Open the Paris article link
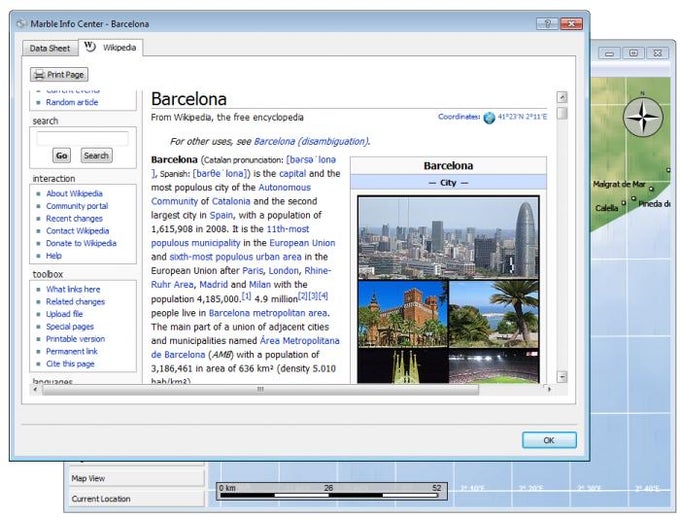Viewport: 680px width, 520px height. pos(252,271)
